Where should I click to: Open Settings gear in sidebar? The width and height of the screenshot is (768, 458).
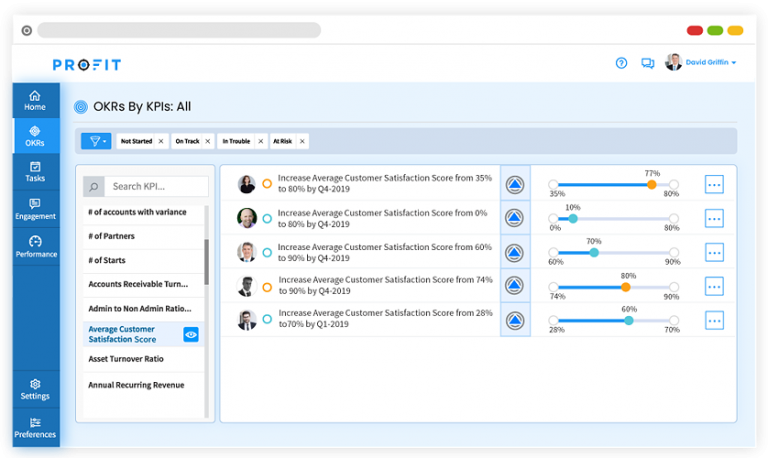(35, 389)
